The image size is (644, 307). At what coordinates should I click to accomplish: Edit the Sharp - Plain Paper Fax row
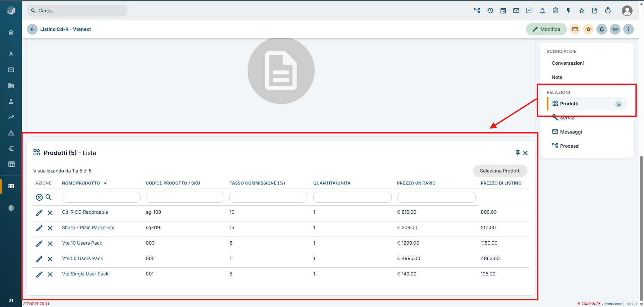click(39, 228)
